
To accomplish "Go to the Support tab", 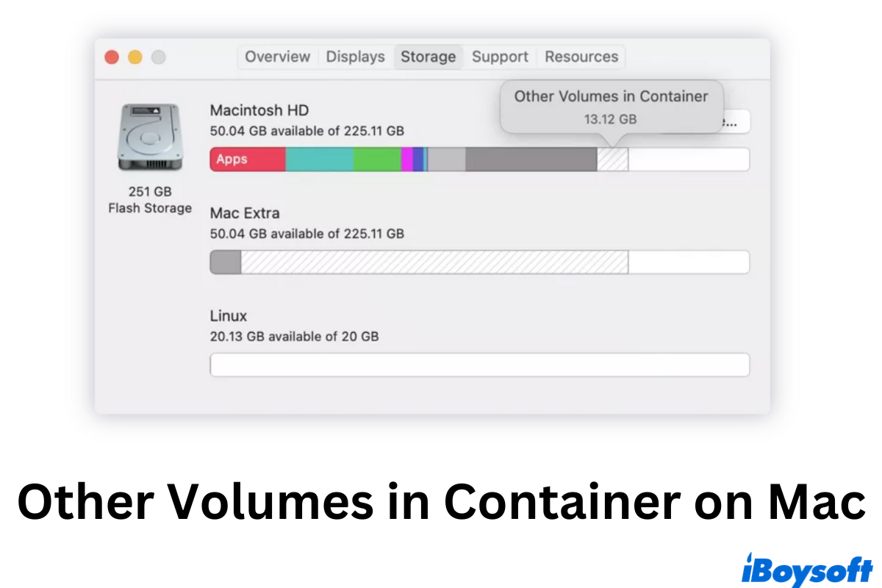I will 500,57.
